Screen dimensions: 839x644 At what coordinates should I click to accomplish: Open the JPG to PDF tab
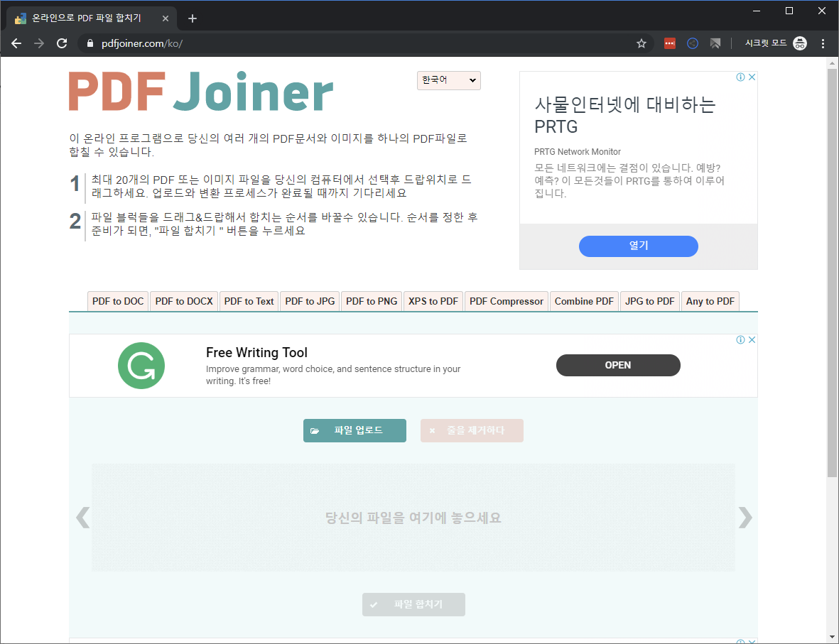coord(650,301)
